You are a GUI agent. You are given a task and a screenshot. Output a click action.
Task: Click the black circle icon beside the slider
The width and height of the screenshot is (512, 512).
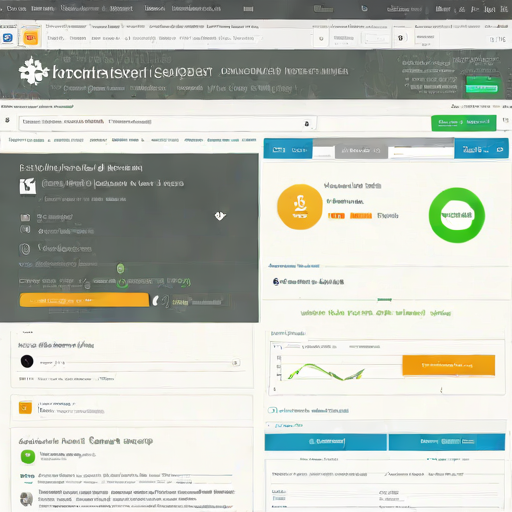27,361
